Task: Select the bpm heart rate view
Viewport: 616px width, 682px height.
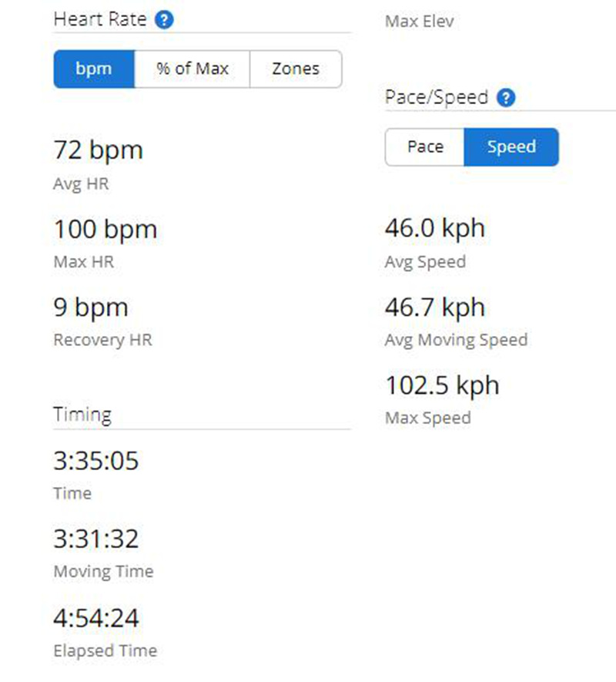Action: point(94,69)
